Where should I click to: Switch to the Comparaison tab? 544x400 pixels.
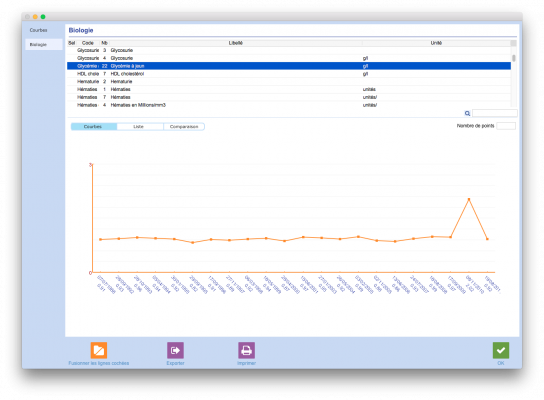[184, 127]
